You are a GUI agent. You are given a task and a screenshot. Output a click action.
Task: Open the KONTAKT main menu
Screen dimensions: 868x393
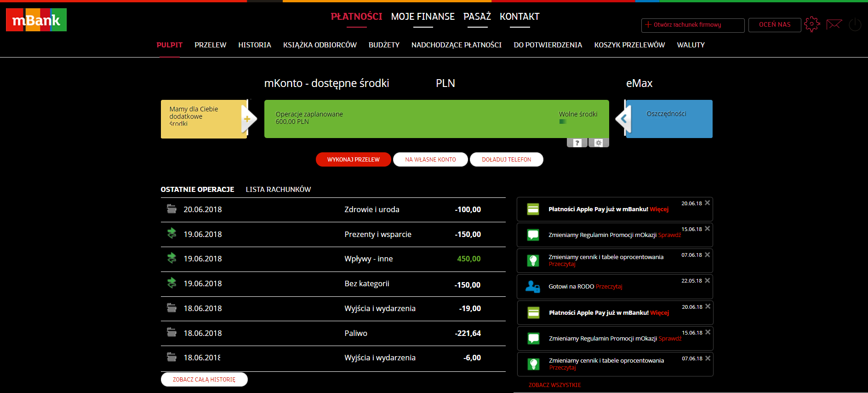[520, 17]
